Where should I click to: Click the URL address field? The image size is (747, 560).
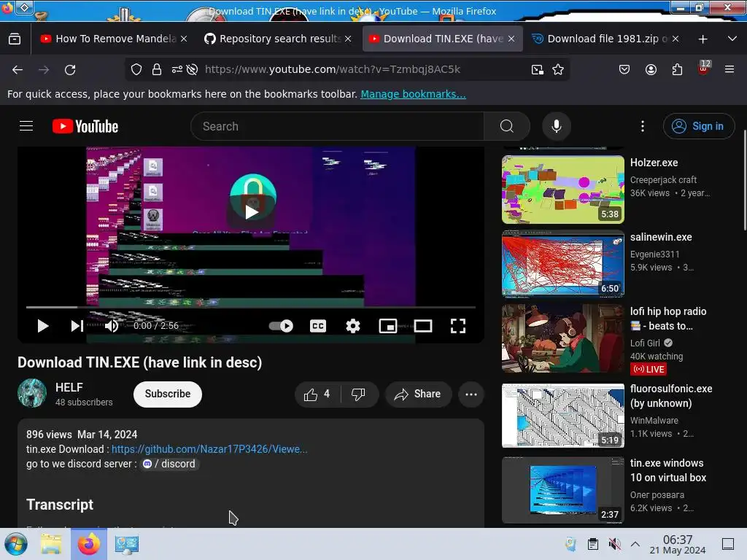[x=332, y=69]
